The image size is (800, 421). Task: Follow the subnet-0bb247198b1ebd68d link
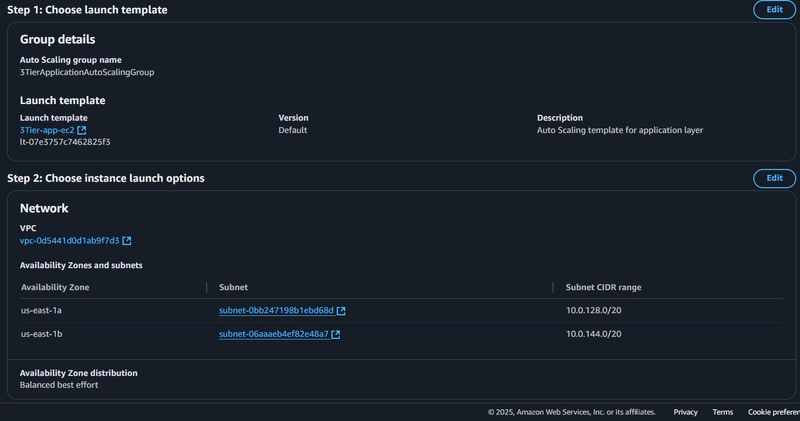276,310
